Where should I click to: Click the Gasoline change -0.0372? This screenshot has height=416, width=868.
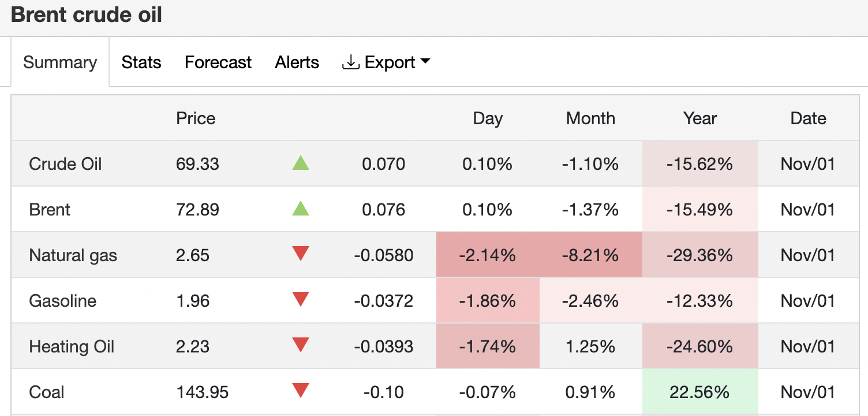click(x=384, y=301)
